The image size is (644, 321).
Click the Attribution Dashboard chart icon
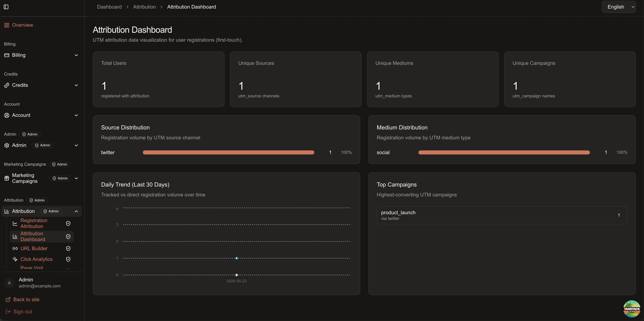coord(15,236)
